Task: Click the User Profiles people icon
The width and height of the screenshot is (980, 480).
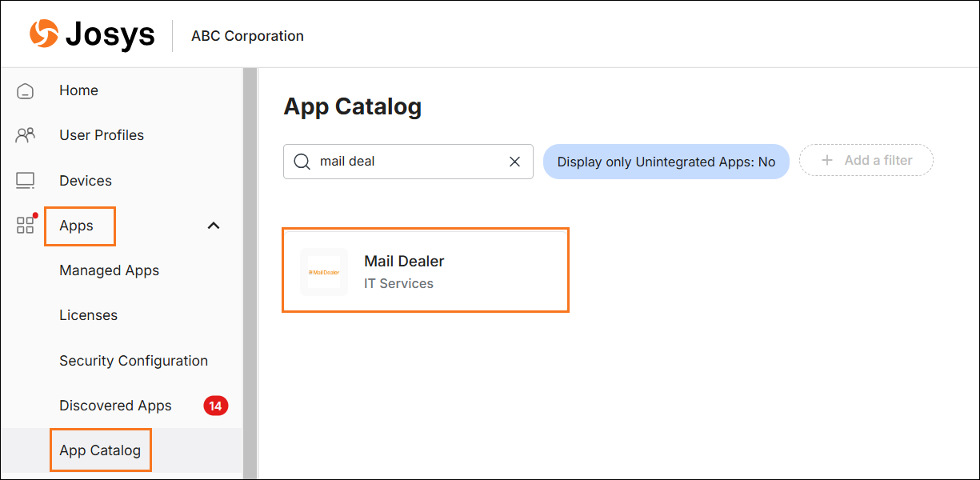Action: coord(26,135)
